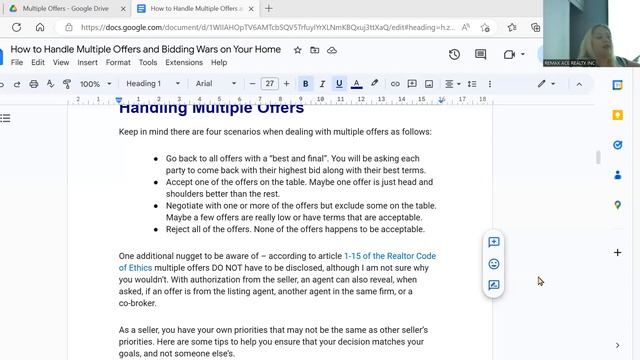640x360 pixels.
Task: Decrease font size with minus
Action: coord(252,84)
